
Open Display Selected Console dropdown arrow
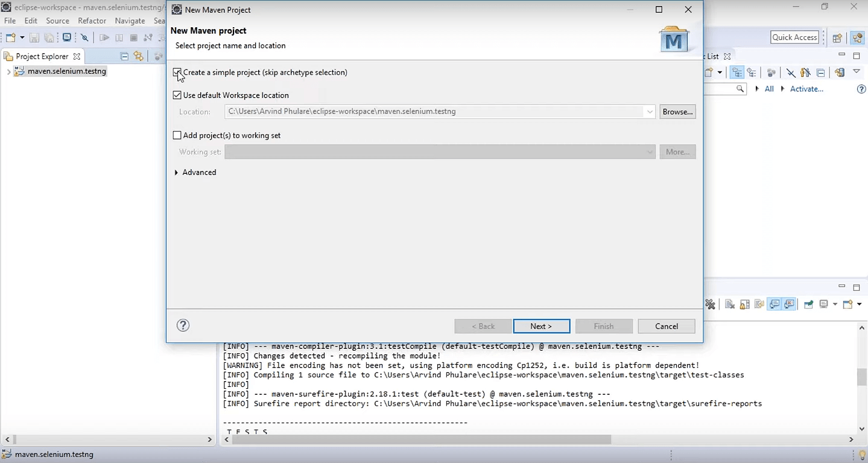tap(835, 304)
